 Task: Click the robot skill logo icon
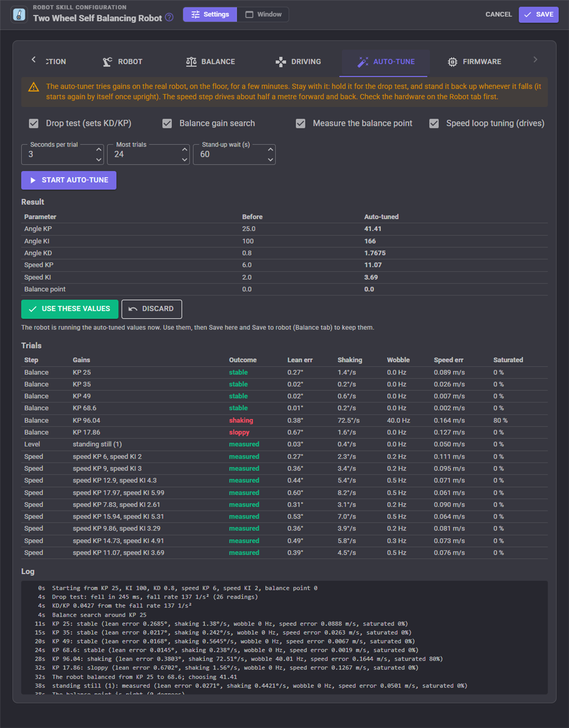(x=19, y=14)
